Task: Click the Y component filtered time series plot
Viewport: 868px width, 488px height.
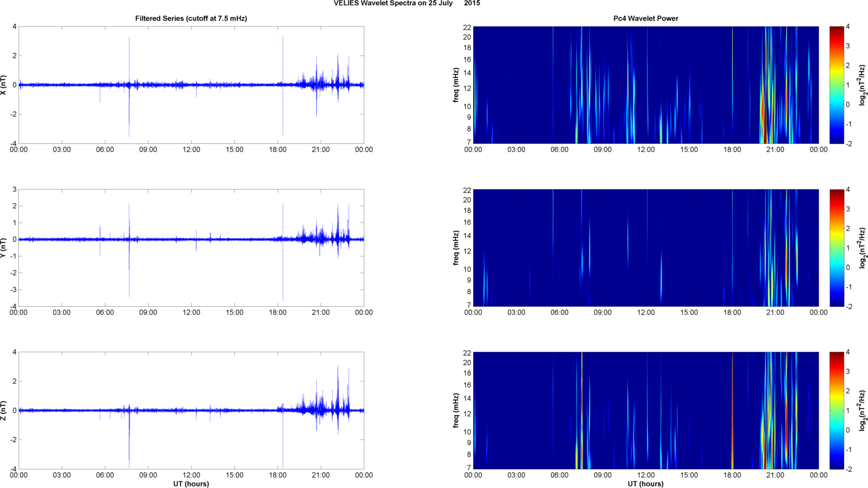Action: (x=191, y=248)
